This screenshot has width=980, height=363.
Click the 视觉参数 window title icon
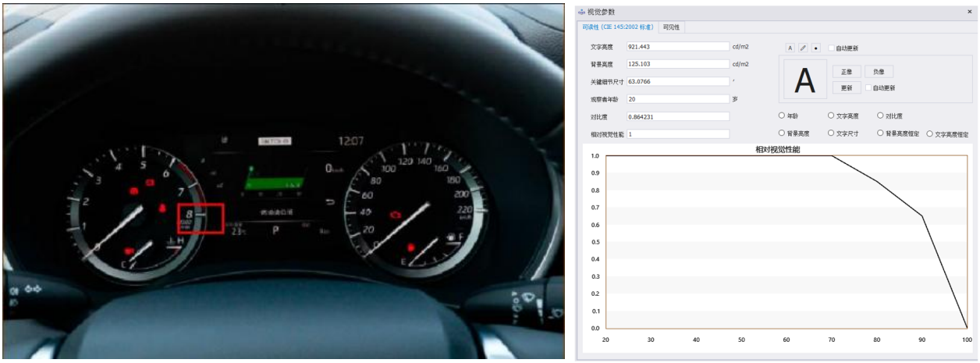tap(581, 12)
